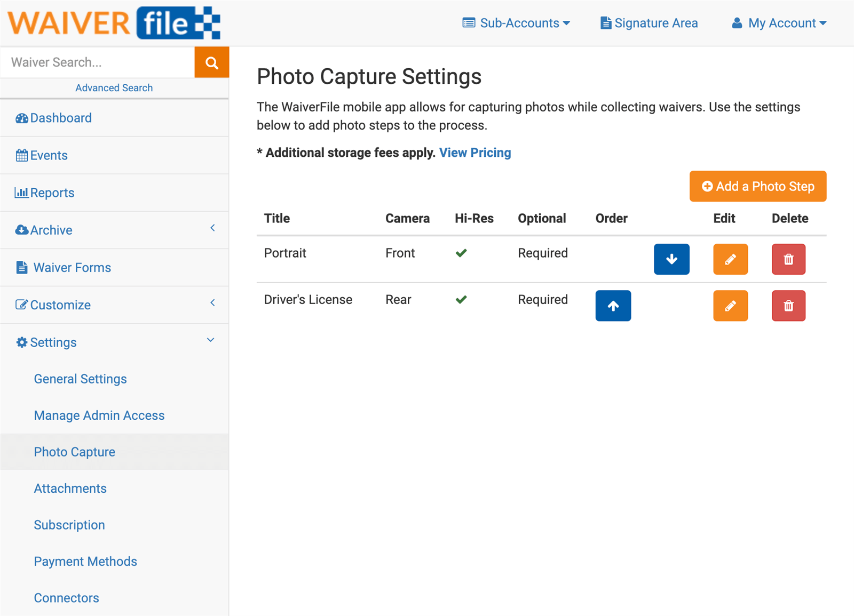
Task: Open the edit pencil icon for Portrait
Action: (x=730, y=259)
